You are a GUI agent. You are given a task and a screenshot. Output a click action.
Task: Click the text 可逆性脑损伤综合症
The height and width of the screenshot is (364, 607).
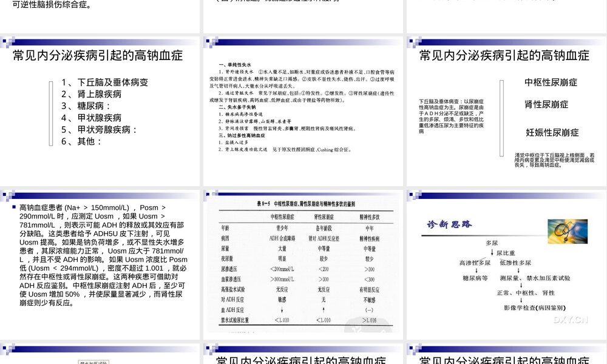(52, 5)
